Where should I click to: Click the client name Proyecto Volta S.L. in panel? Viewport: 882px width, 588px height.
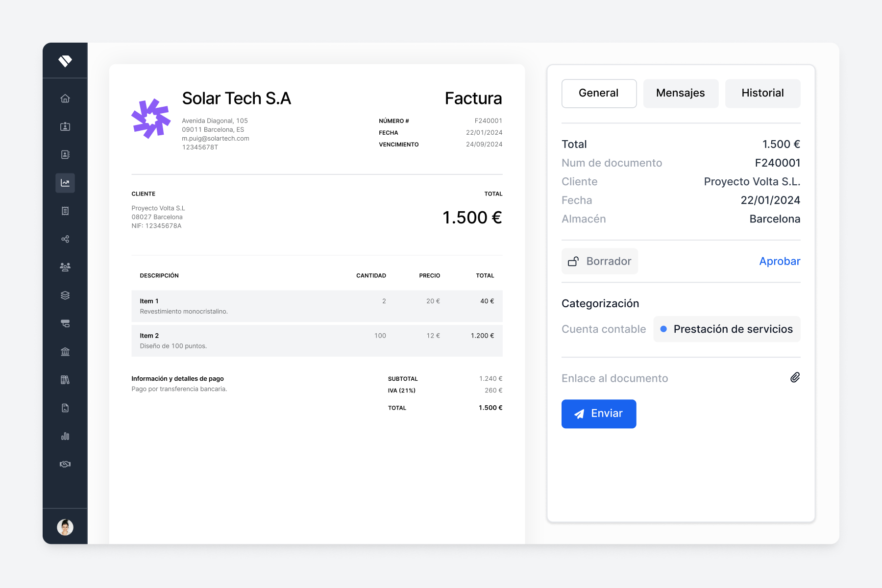[x=752, y=182]
